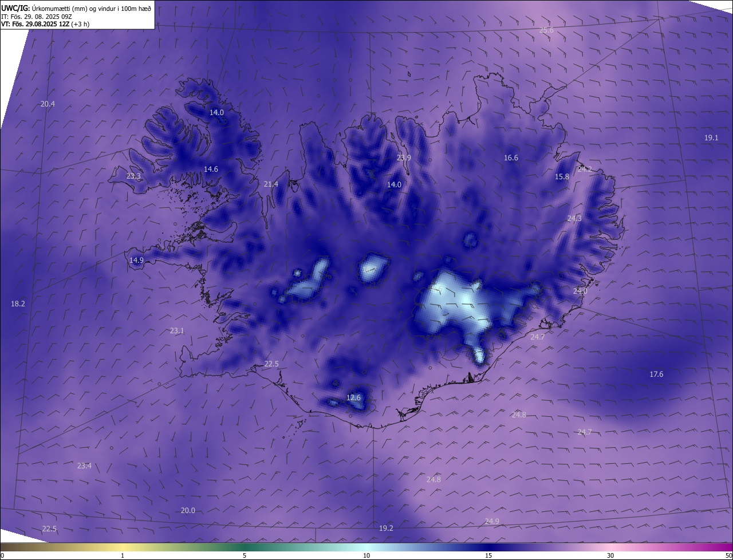The image size is (733, 560).
Task: Click the title line 'UWC/IG: Úrkomumætti (mm) og vindur'
Action: tap(76, 8)
